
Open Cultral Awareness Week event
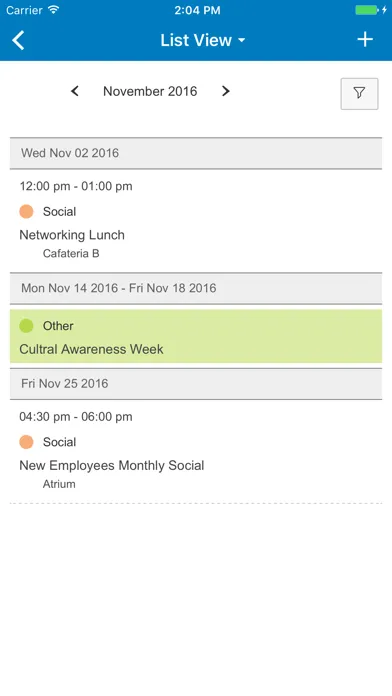[196, 336]
